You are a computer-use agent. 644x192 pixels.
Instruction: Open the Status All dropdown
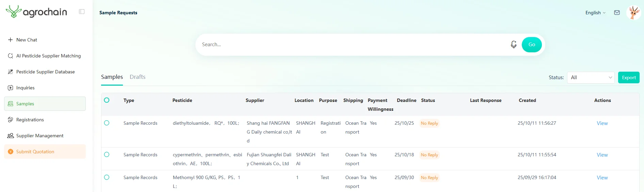[591, 77]
